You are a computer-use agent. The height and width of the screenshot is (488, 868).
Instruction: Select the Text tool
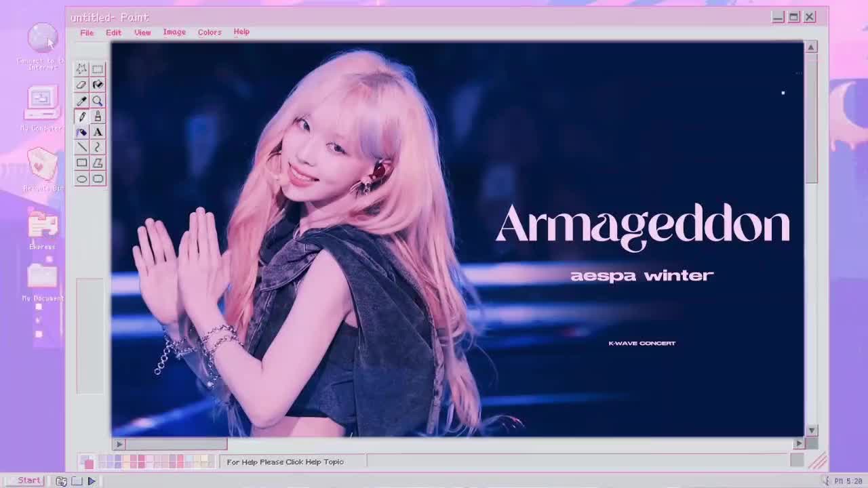click(98, 132)
